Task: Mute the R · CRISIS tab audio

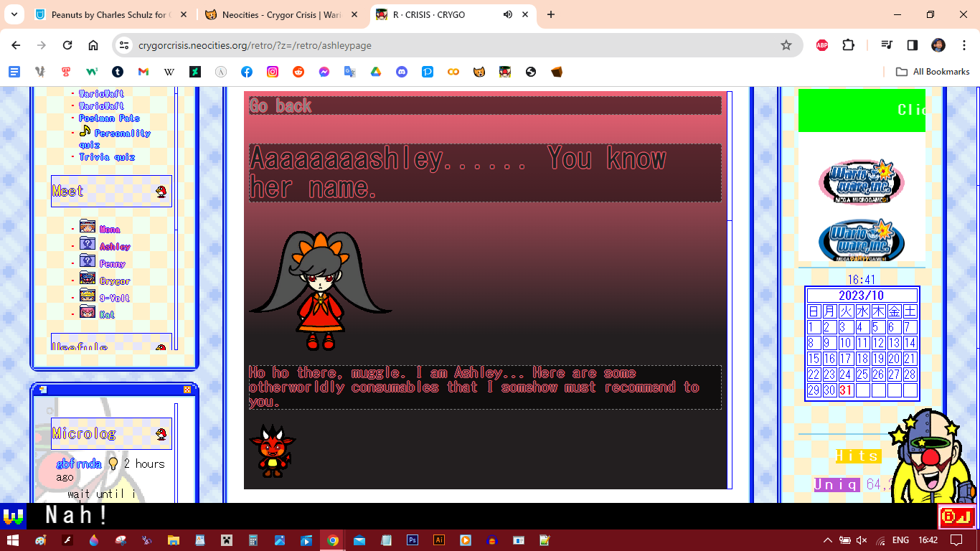Action: [x=508, y=14]
